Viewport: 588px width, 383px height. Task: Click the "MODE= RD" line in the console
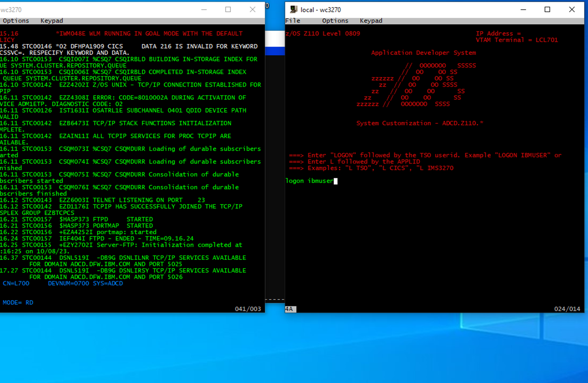18,302
